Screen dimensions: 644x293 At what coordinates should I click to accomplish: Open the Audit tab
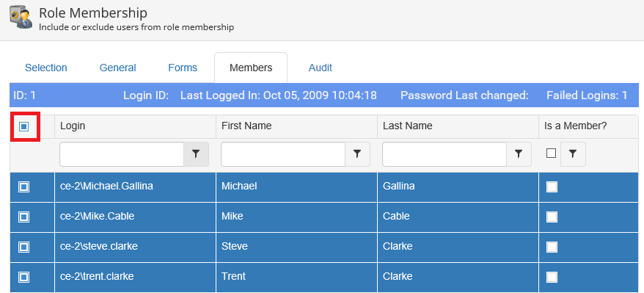321,68
